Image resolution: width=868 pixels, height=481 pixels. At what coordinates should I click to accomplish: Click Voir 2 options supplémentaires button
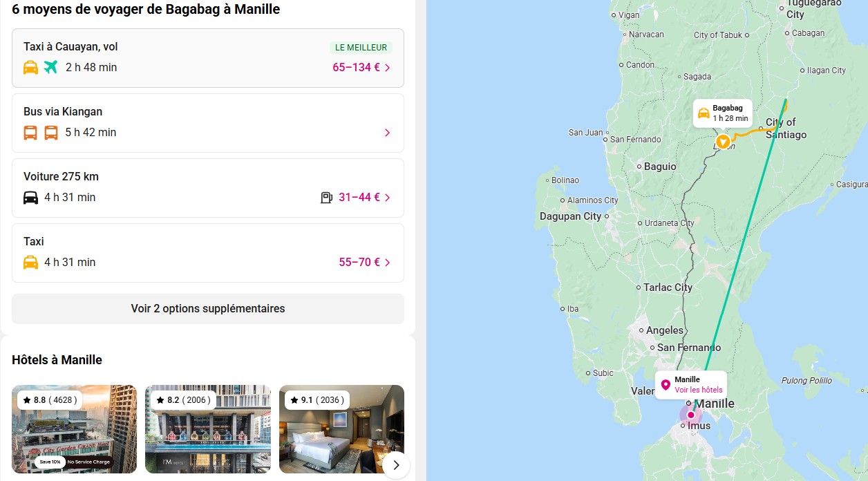[x=208, y=309]
